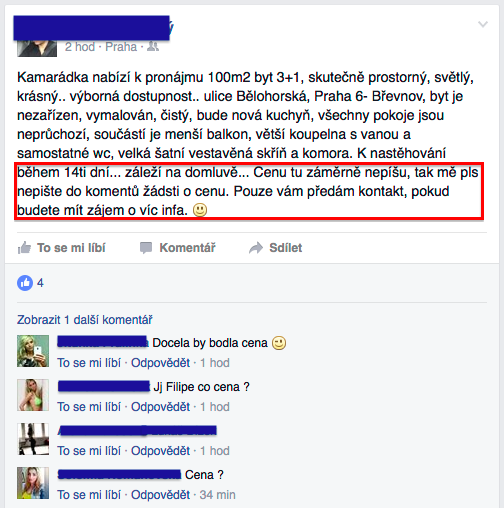Expand Zobrazit 1 další komentář

point(85,320)
